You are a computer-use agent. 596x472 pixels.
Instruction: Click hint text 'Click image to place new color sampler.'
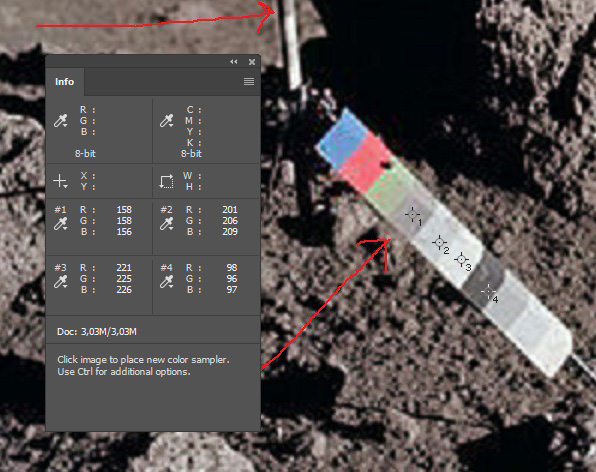pyautogui.click(x=143, y=360)
